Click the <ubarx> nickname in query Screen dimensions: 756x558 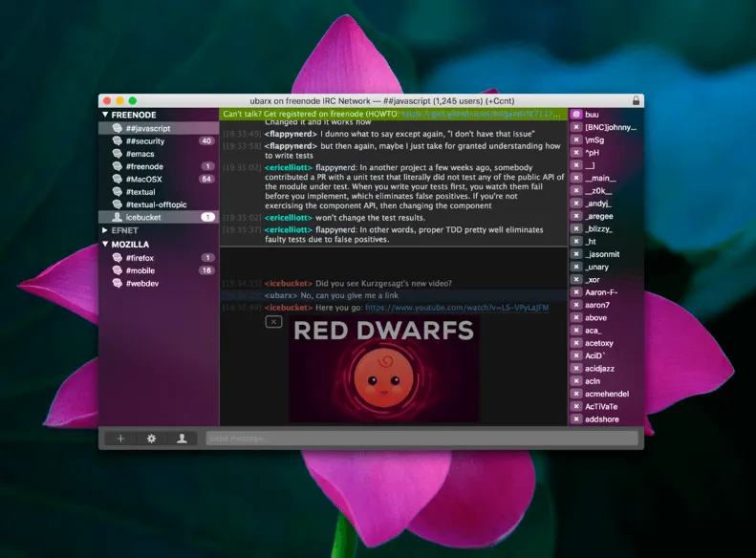coord(281,295)
